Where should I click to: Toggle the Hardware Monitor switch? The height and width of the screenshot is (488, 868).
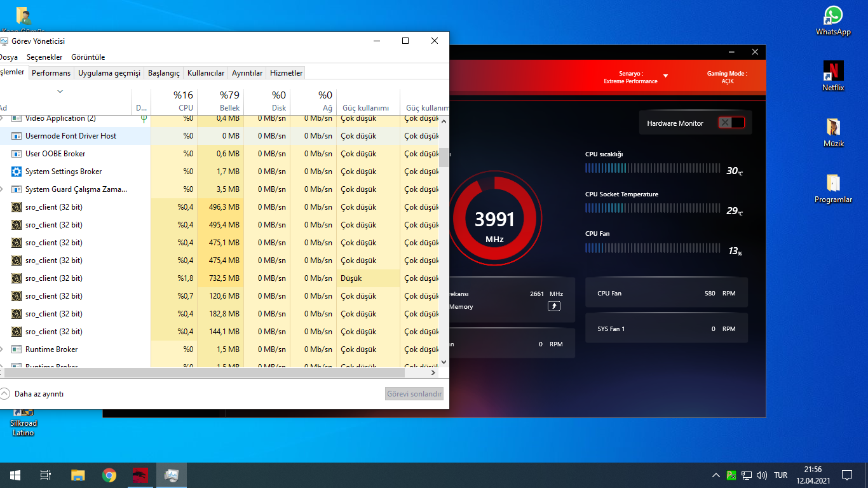(x=731, y=123)
